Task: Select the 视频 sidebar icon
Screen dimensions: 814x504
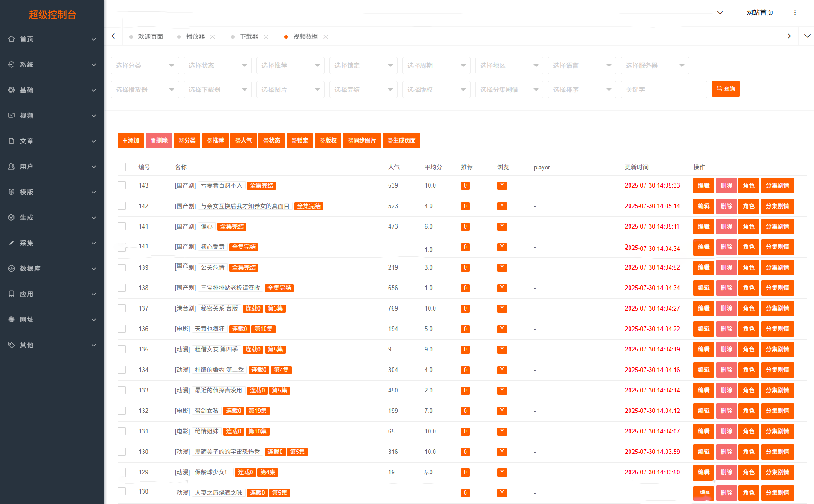Action: point(11,116)
